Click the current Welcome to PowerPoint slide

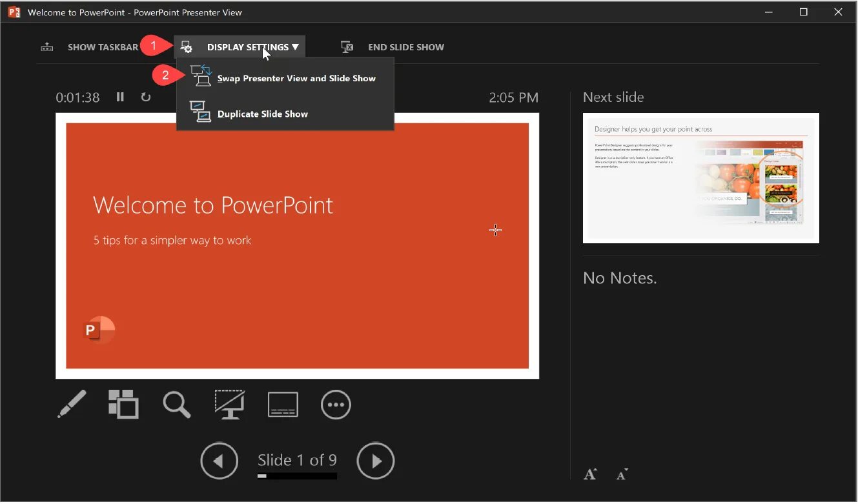297,246
